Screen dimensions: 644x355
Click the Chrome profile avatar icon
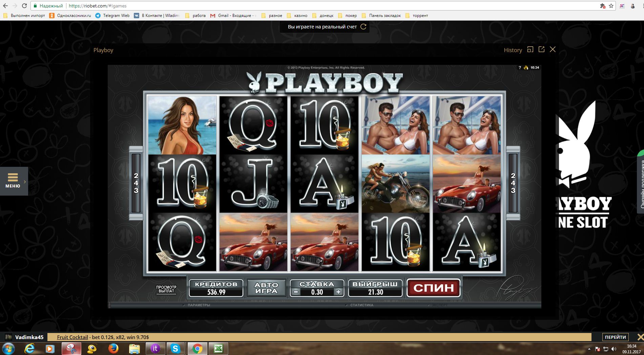pyautogui.click(x=633, y=6)
